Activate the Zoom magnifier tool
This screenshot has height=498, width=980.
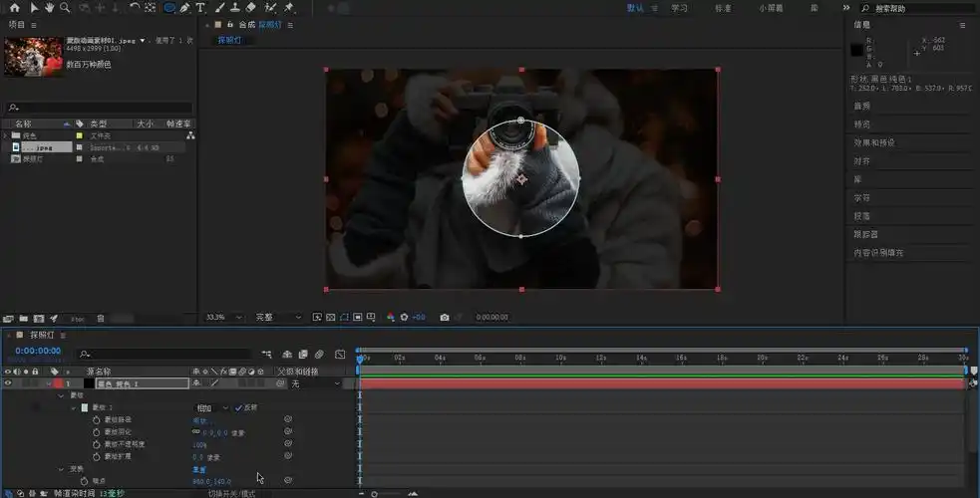(65, 8)
